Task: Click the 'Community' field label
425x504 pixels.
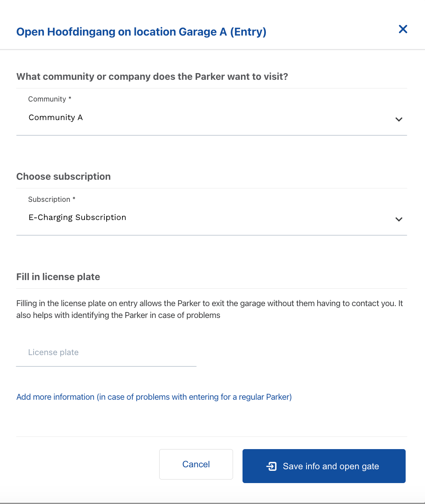Action: click(47, 99)
